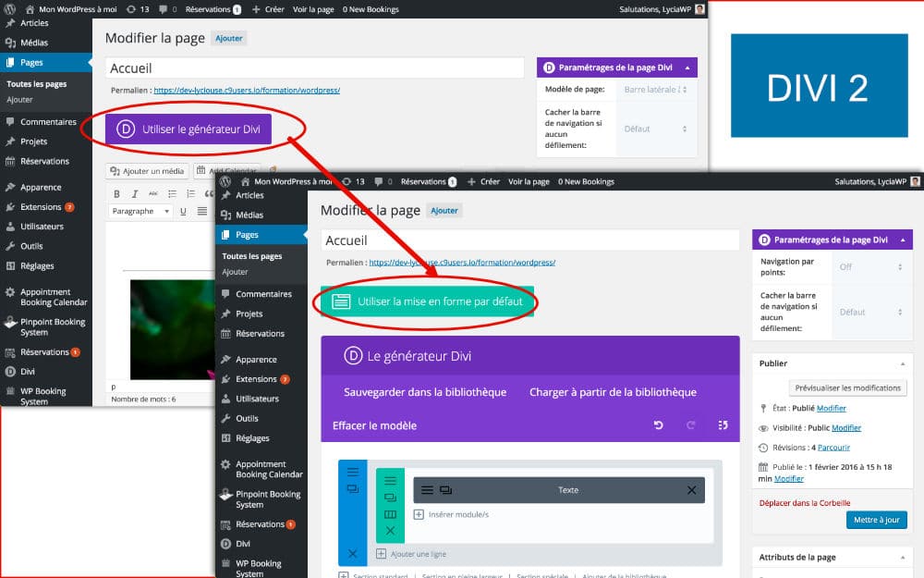Image resolution: width=924 pixels, height=578 pixels.
Task: Remove the Texte module
Action: 691,490
